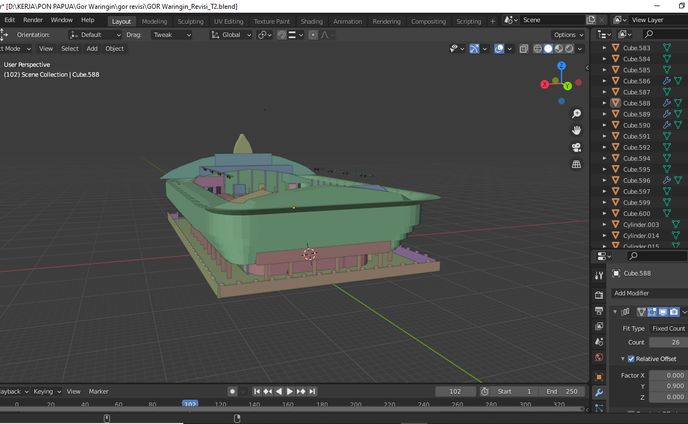Open Options dropdown in viewport header

[568, 35]
